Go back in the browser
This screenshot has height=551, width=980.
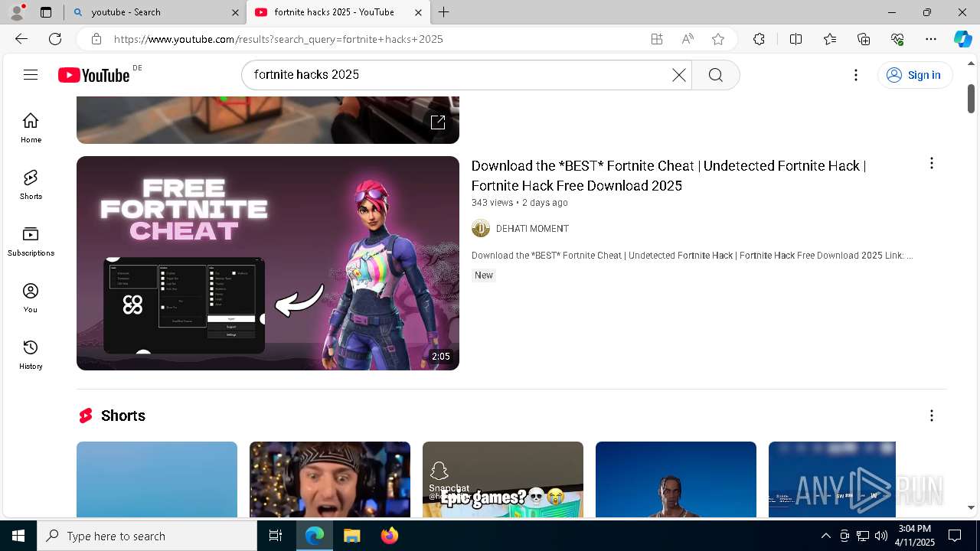(x=21, y=39)
